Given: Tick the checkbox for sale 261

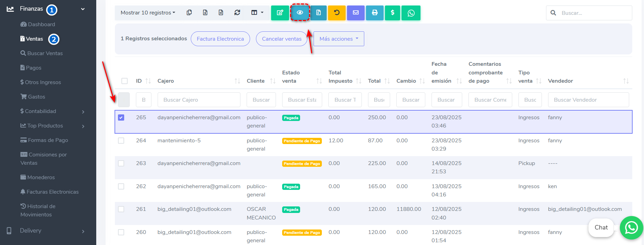Looking at the screenshot, I should tap(121, 209).
